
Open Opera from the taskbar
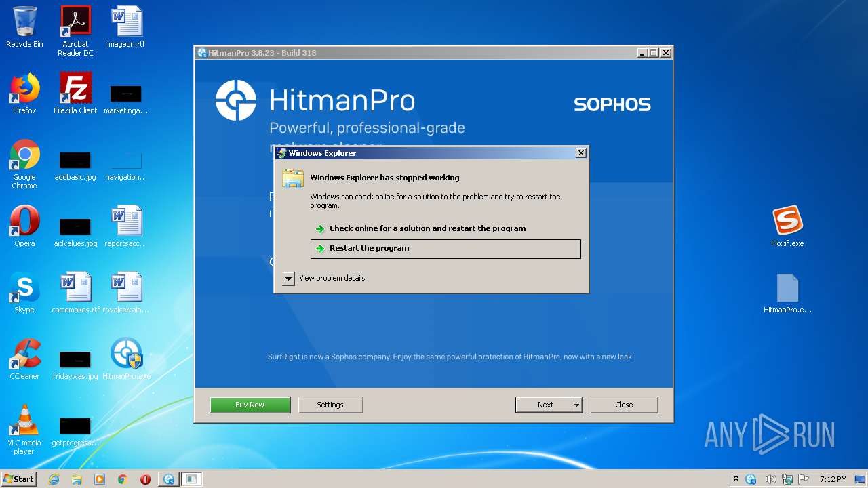[x=145, y=479]
